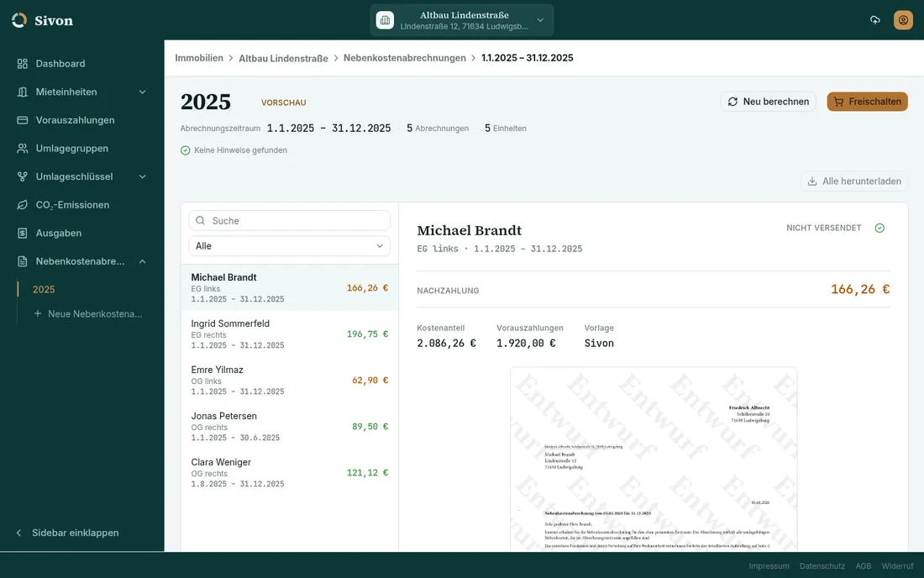Viewport: 924px width, 578px height.
Task: Click the Ausgaben receipt icon
Action: (x=23, y=234)
